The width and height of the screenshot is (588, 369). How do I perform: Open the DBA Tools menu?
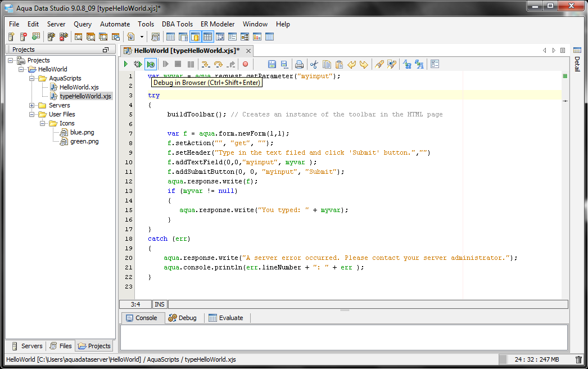click(177, 24)
